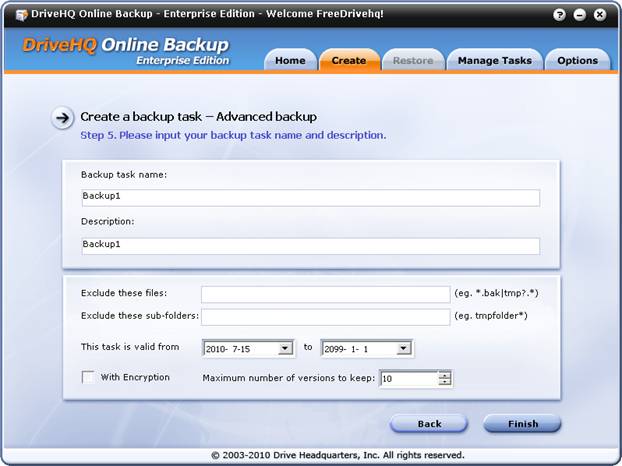Click the Exclude these files field
This screenshot has height=466, width=622.
(x=325, y=294)
